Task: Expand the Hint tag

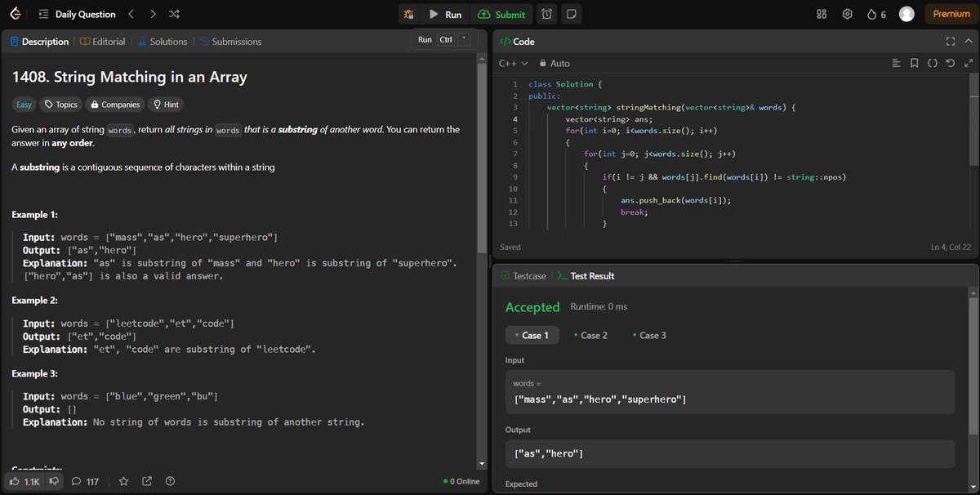Action: click(167, 105)
